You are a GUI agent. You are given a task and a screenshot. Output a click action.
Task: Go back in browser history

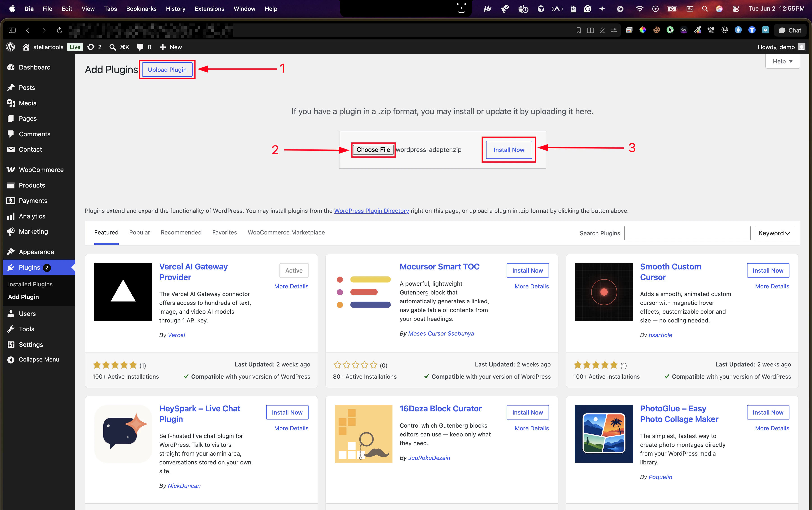point(28,30)
